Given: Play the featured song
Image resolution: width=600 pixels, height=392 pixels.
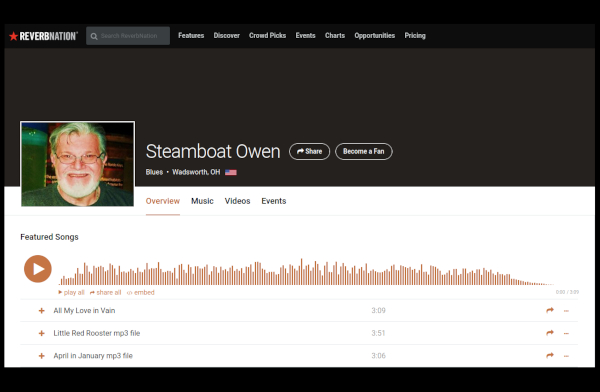Looking at the screenshot, I should point(38,269).
